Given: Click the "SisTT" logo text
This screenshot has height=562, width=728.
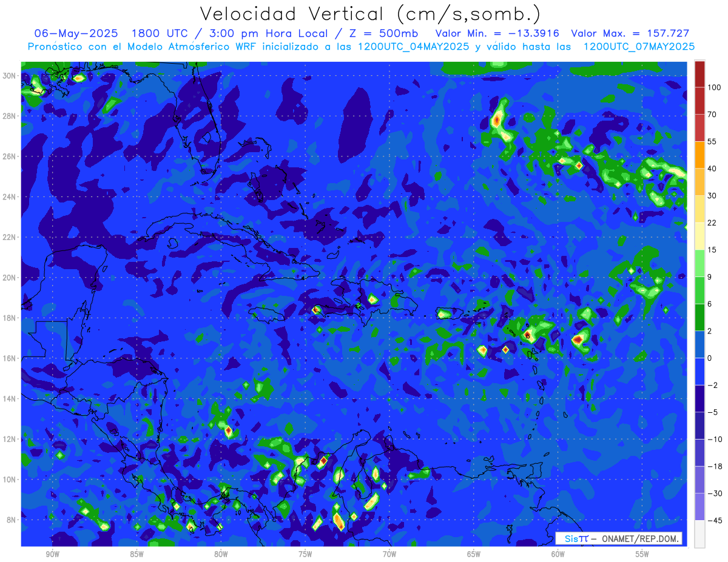Looking at the screenshot, I should coord(576,538).
